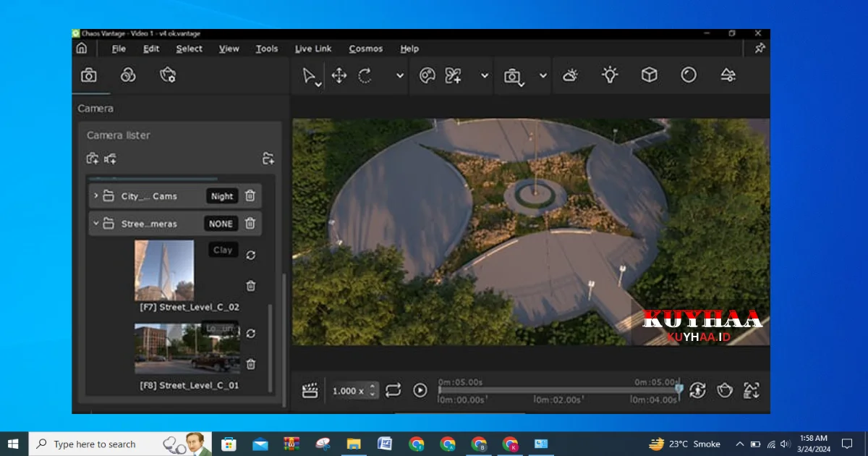This screenshot has width=868, height=456.
Task: Open the Night preset dropdown
Action: [x=222, y=196]
